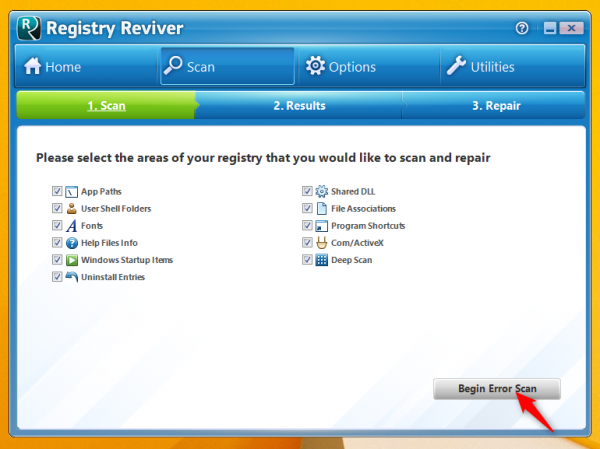Viewport: 600px width, 449px height.
Task: Click the File Associations label
Action: tap(363, 209)
